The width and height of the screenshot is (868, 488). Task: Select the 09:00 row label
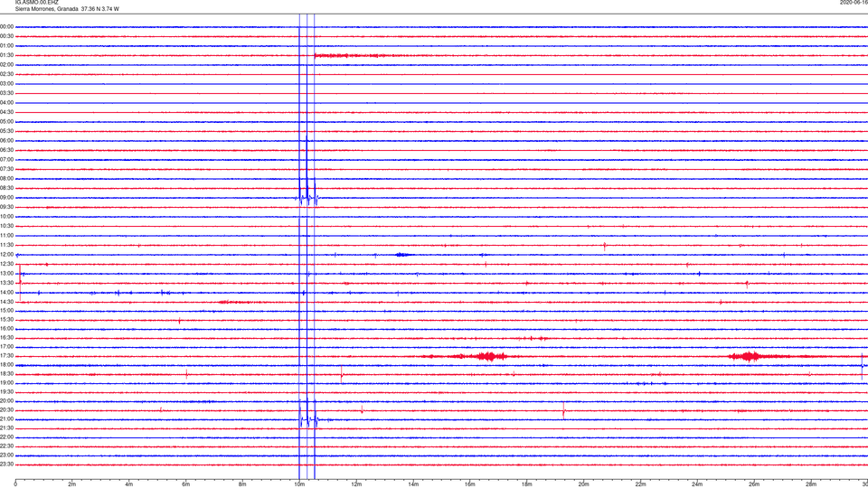coord(6,198)
